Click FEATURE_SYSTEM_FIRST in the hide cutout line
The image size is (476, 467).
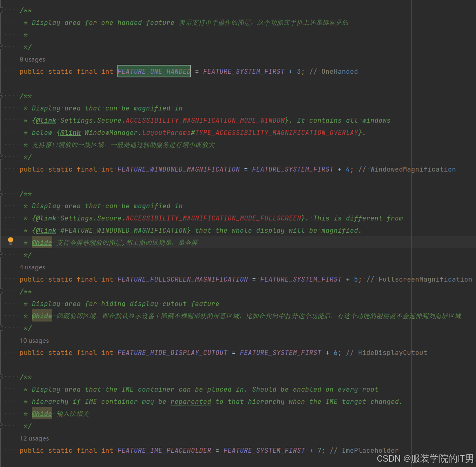click(x=281, y=352)
